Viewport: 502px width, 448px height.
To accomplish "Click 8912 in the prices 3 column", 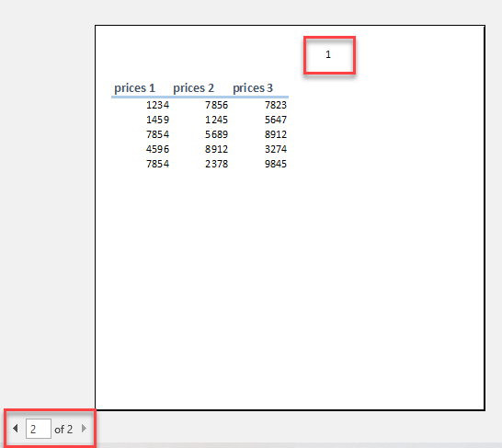I will tap(276, 134).
